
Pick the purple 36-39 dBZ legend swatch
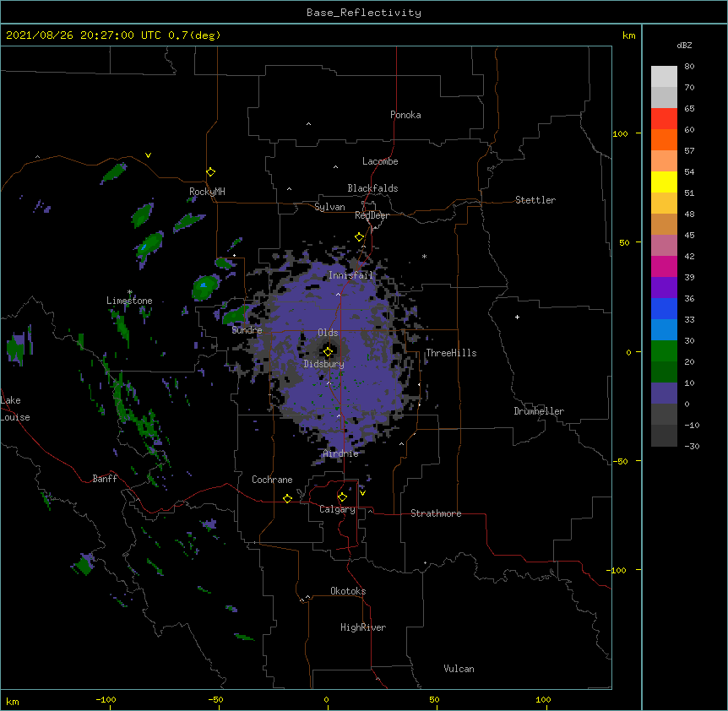click(664, 287)
